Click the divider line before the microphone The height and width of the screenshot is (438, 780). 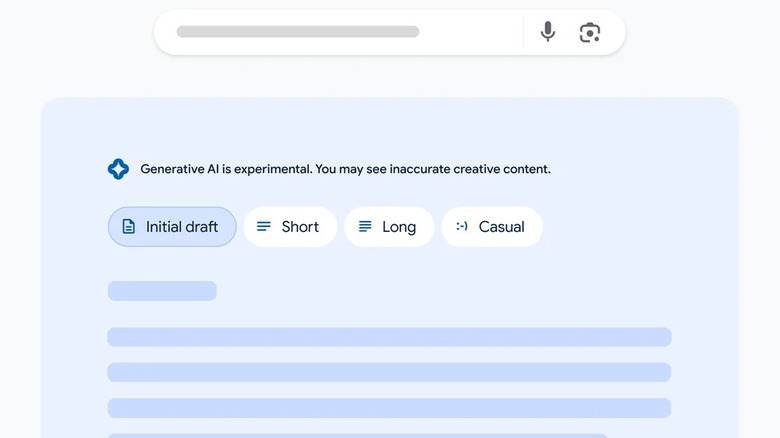524,32
